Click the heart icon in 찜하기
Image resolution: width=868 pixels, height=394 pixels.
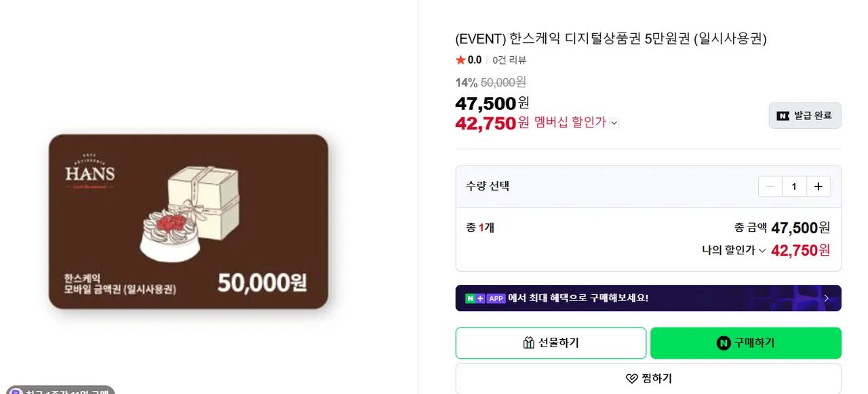click(631, 378)
